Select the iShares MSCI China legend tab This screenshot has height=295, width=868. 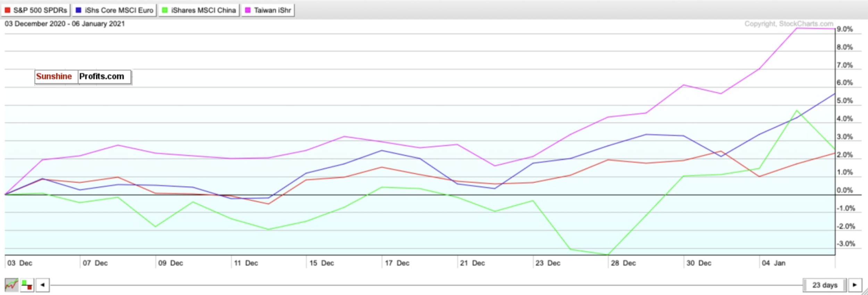(x=199, y=10)
